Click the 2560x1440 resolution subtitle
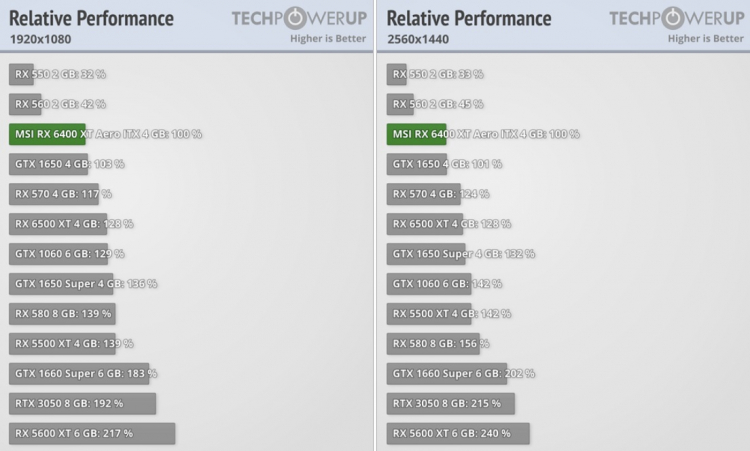Screen dimensions: 750x451 pyautogui.click(x=418, y=39)
